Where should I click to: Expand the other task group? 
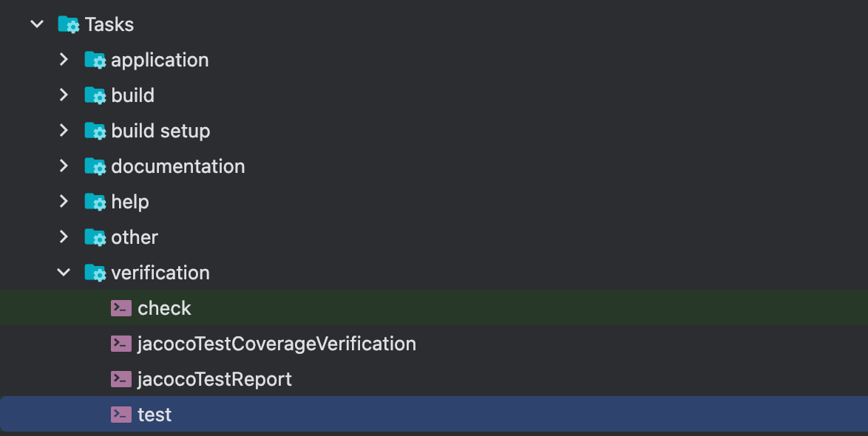[64, 237]
